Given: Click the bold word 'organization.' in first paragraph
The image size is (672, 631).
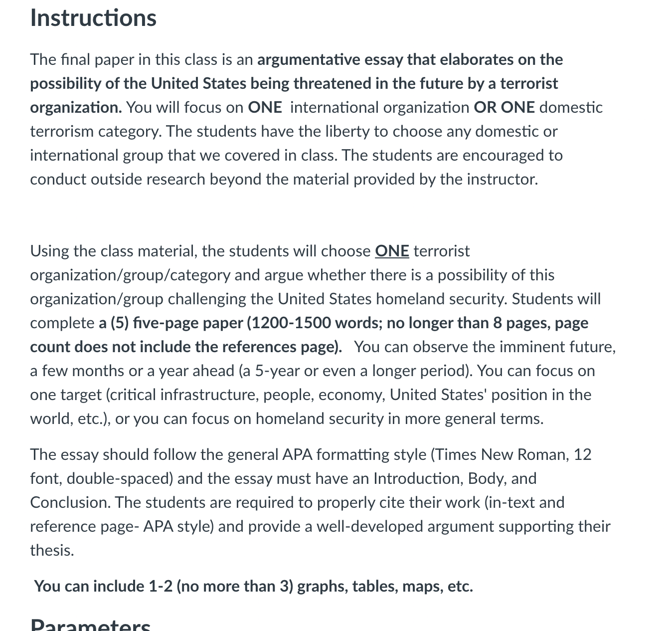Looking at the screenshot, I should (x=76, y=107).
